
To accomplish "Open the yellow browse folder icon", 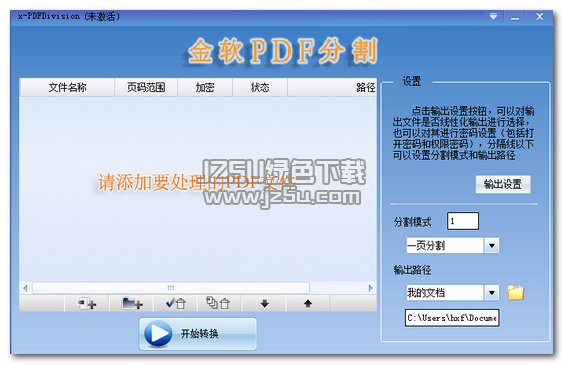I will pyautogui.click(x=516, y=292).
